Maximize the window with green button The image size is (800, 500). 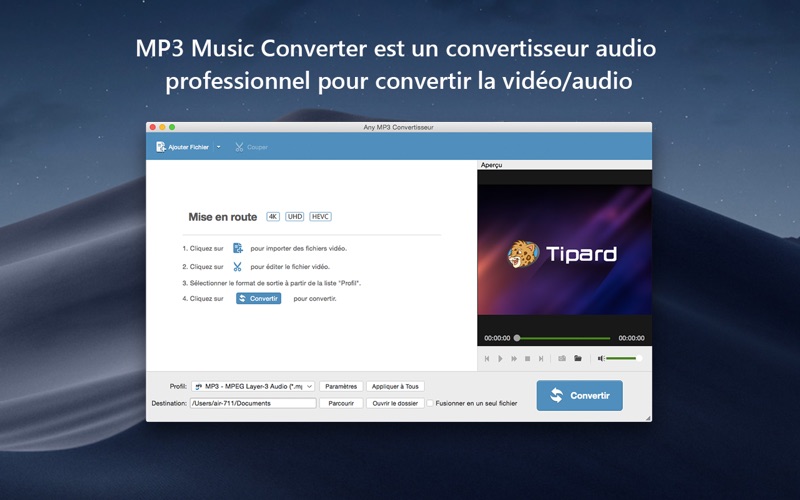(x=172, y=127)
